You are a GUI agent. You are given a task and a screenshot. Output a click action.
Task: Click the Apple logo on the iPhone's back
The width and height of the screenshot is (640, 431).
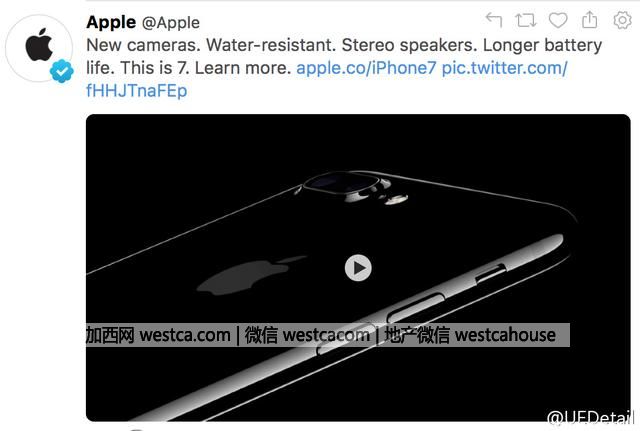click(251, 275)
